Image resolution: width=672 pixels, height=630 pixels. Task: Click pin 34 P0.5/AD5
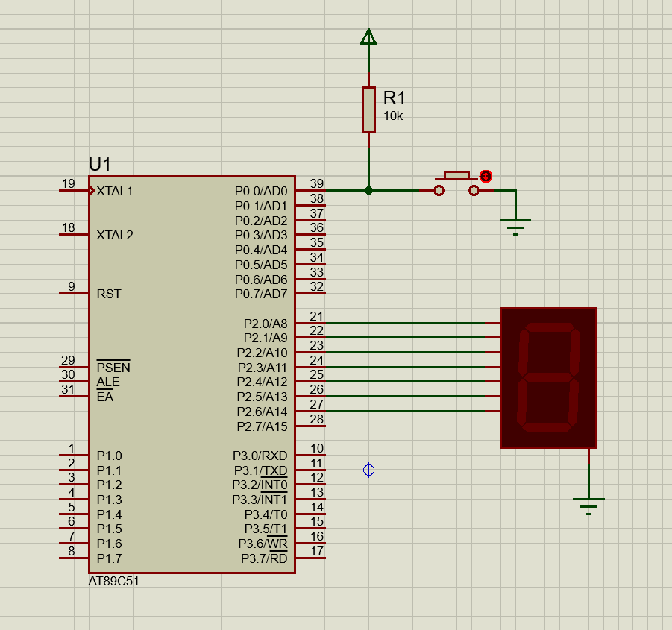point(311,264)
